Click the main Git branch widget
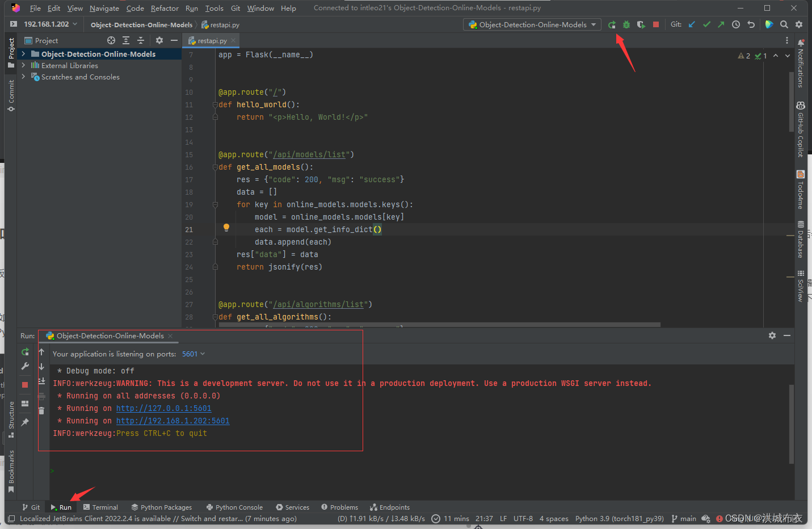Screen dimensions: 812x529 pyautogui.click(x=684, y=518)
